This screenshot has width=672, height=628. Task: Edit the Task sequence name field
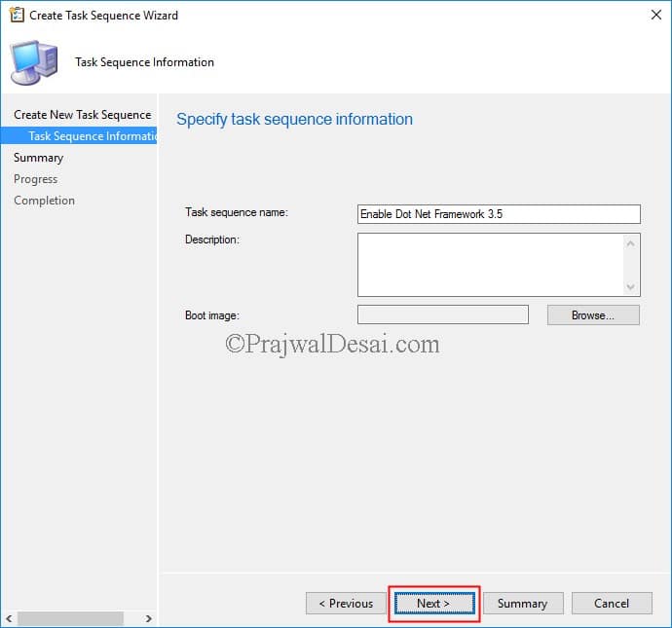pyautogui.click(x=499, y=214)
